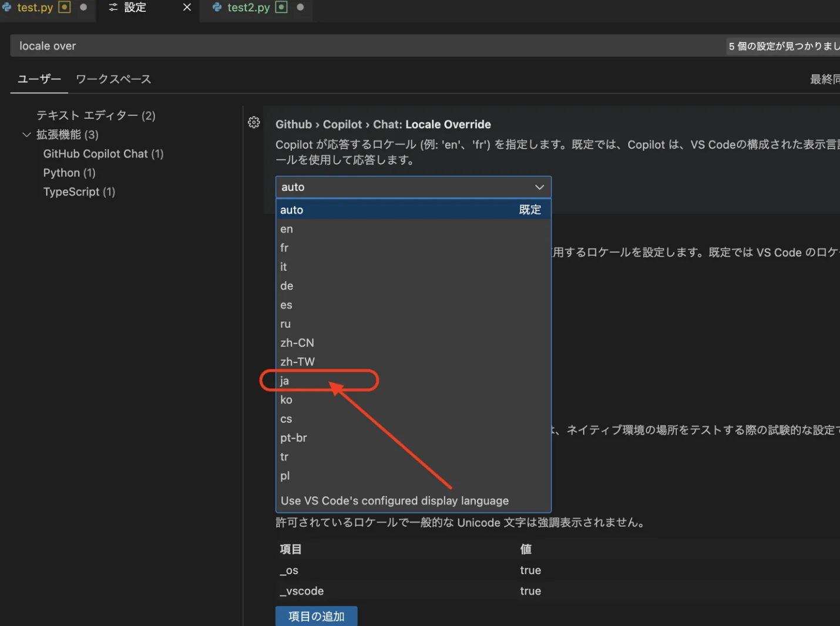
Task: Choose the de locale option
Action: coord(414,286)
